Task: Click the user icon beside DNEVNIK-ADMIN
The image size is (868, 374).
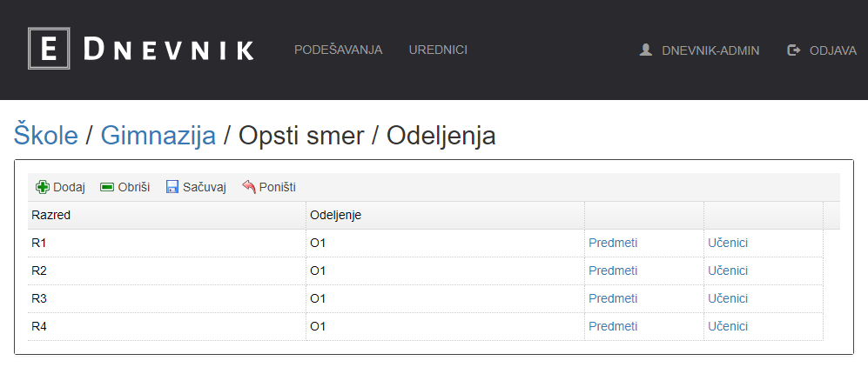Action: point(645,50)
